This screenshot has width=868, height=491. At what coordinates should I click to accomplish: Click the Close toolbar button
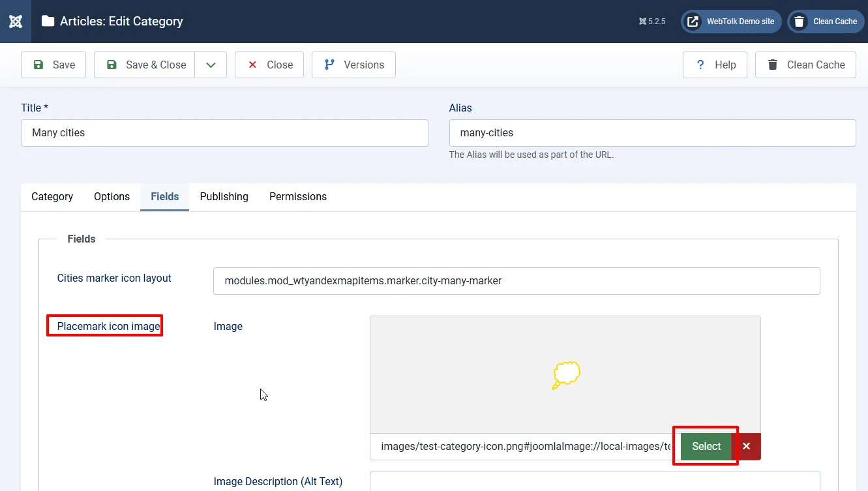pos(269,65)
